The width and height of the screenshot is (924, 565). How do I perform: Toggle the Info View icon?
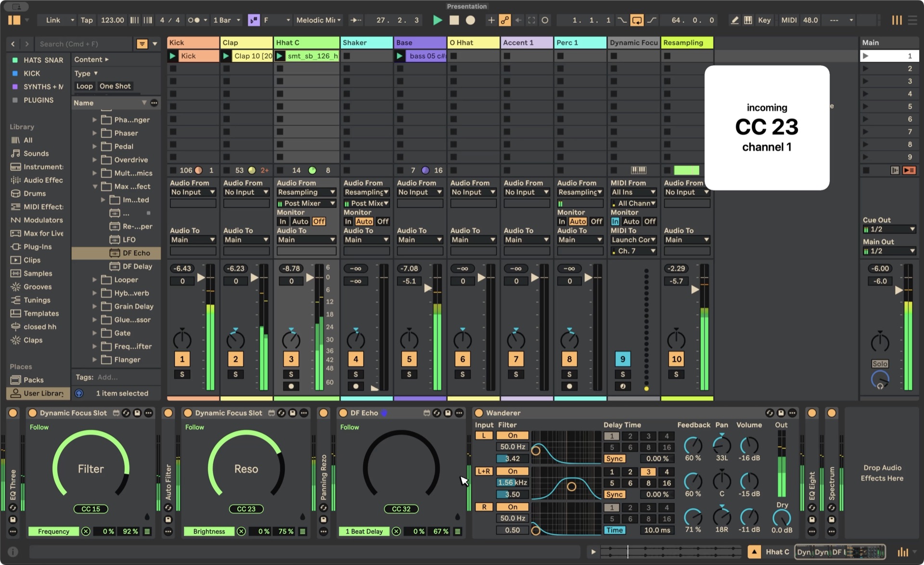13,552
